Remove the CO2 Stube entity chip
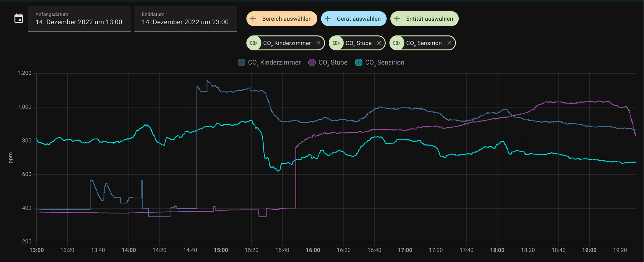Viewport: 644px width, 262px height. pyautogui.click(x=379, y=43)
